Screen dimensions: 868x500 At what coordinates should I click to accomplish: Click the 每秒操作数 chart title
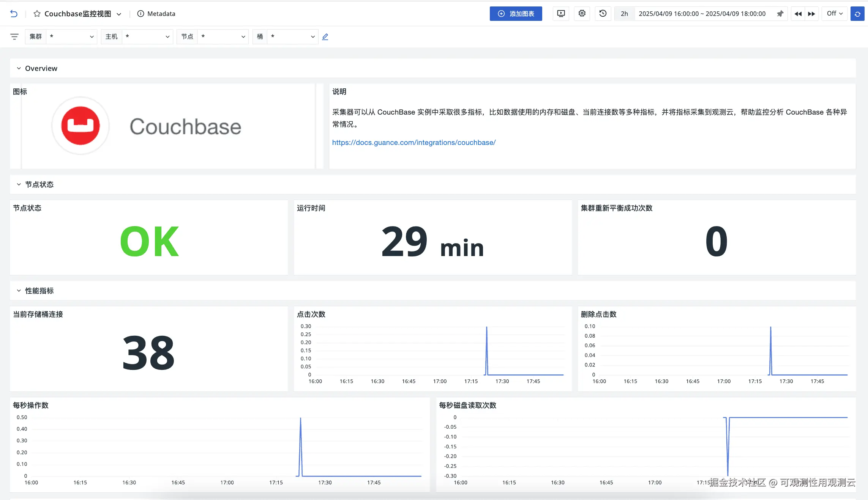click(31, 405)
